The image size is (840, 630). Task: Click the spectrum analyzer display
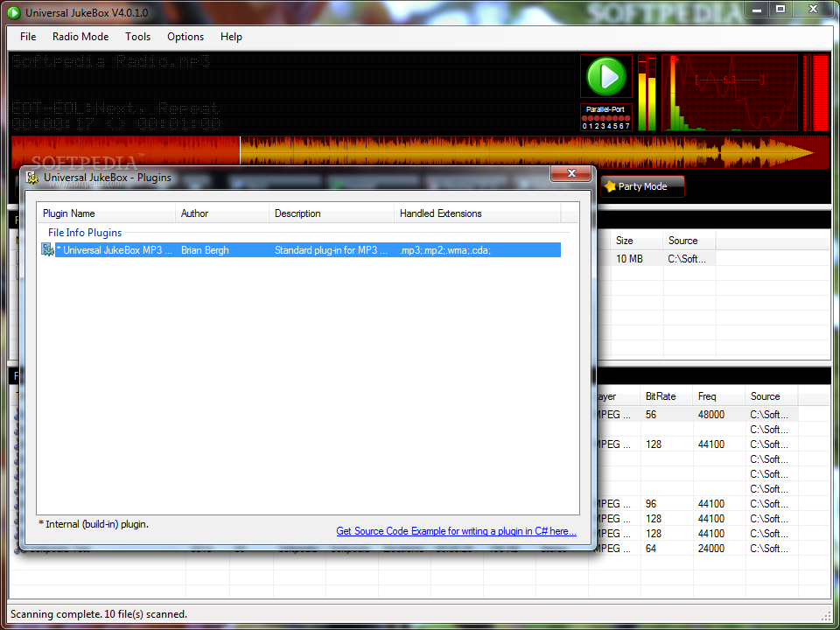coord(730,93)
